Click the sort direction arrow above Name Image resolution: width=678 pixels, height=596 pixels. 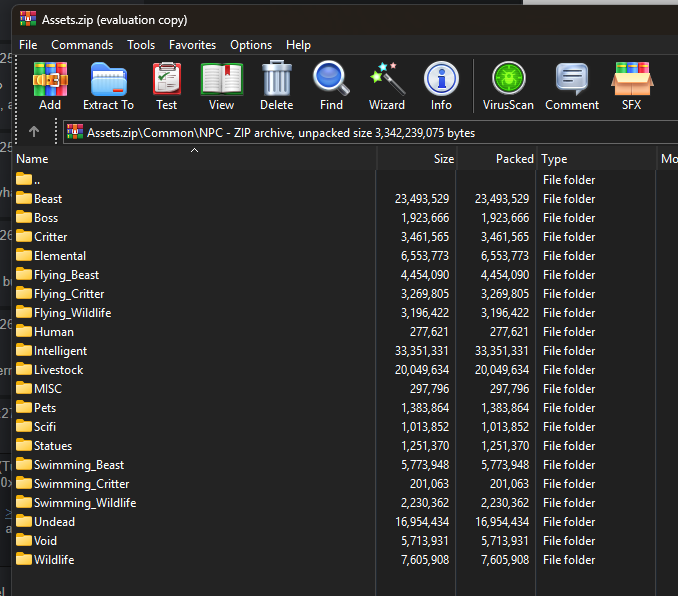(195, 150)
